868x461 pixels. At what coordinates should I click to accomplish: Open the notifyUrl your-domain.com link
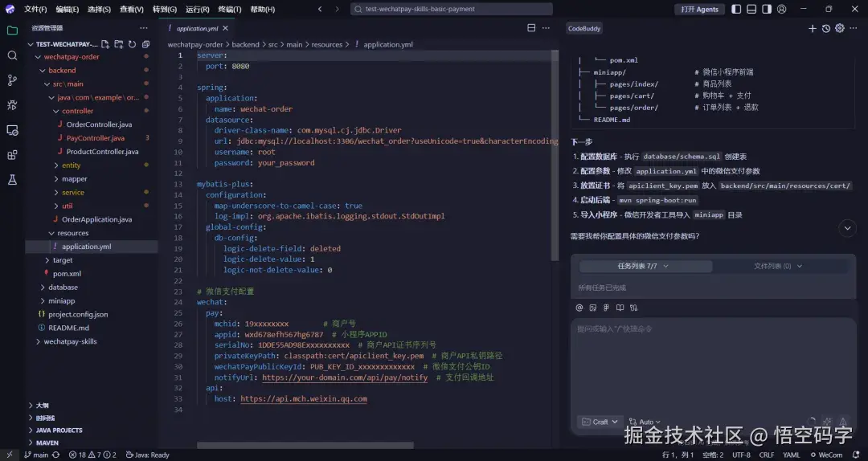[x=345, y=377]
